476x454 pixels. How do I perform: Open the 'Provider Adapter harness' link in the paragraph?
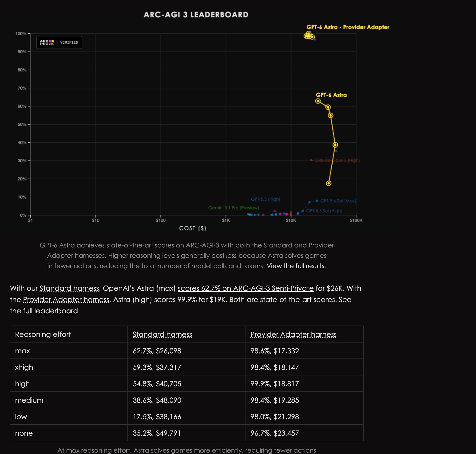coord(66,300)
